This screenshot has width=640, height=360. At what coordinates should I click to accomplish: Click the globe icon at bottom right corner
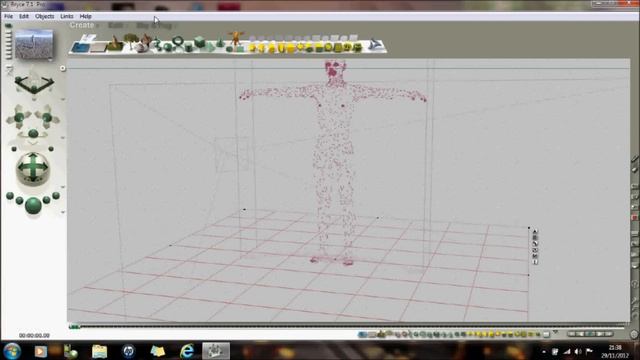pos(633,334)
